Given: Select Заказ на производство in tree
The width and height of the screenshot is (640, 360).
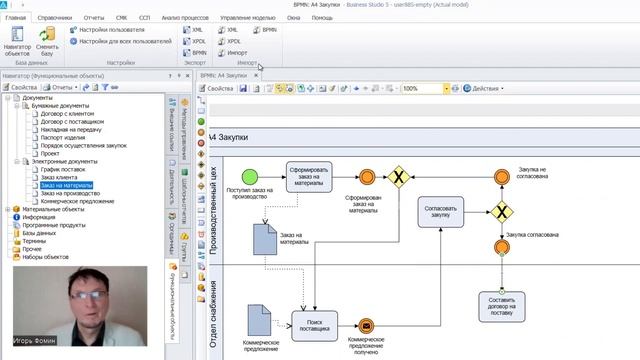Looking at the screenshot, I should 70,193.
